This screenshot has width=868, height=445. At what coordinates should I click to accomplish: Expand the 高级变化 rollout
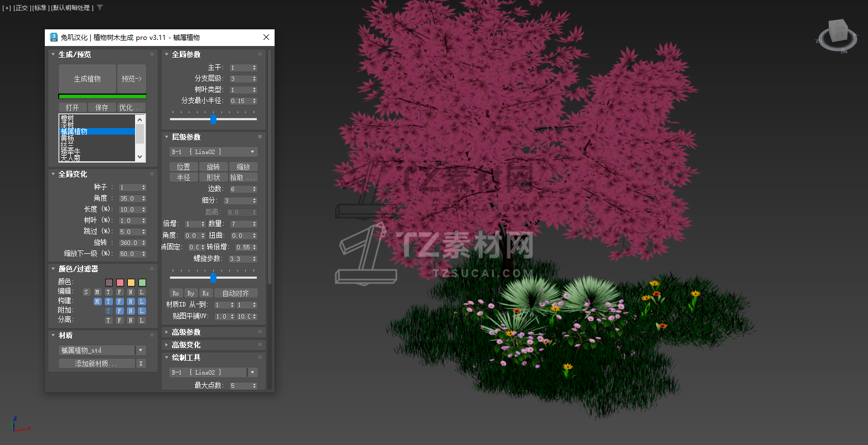167,345
